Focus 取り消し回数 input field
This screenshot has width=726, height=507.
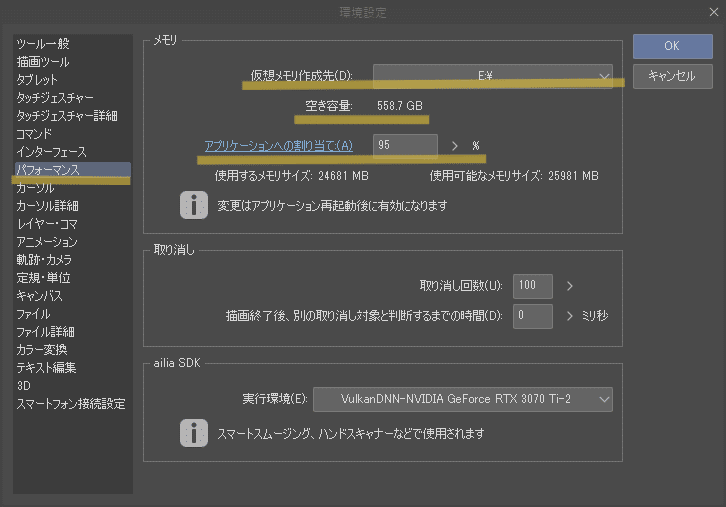tap(532, 286)
